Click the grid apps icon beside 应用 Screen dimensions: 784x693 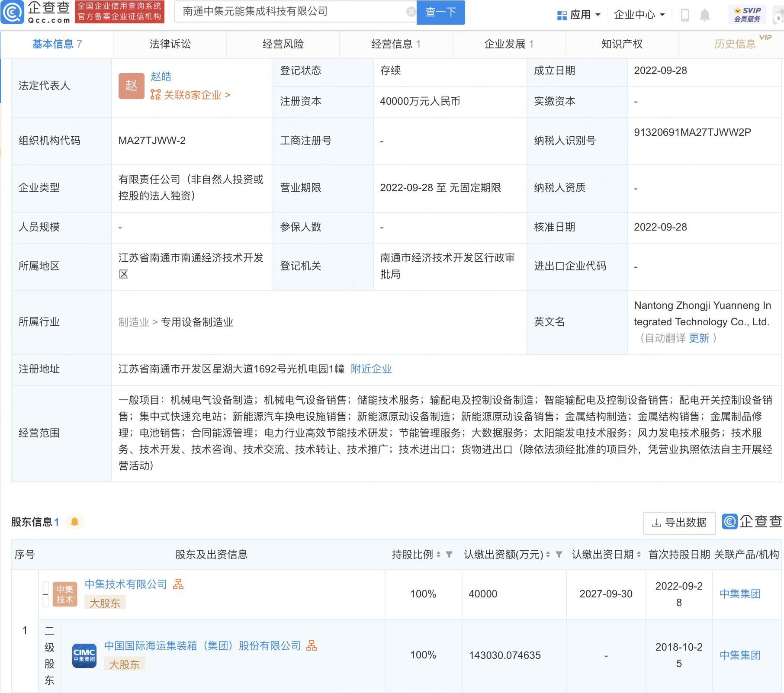(x=562, y=16)
